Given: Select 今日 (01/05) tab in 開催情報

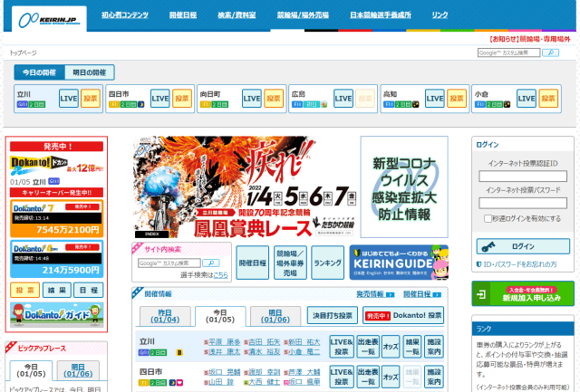Looking at the screenshot, I should (x=220, y=316).
